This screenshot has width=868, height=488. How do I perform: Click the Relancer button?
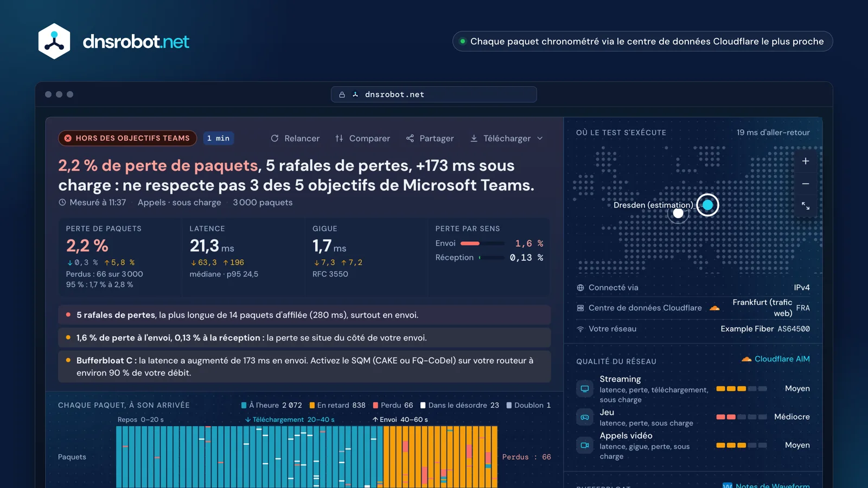(295, 138)
